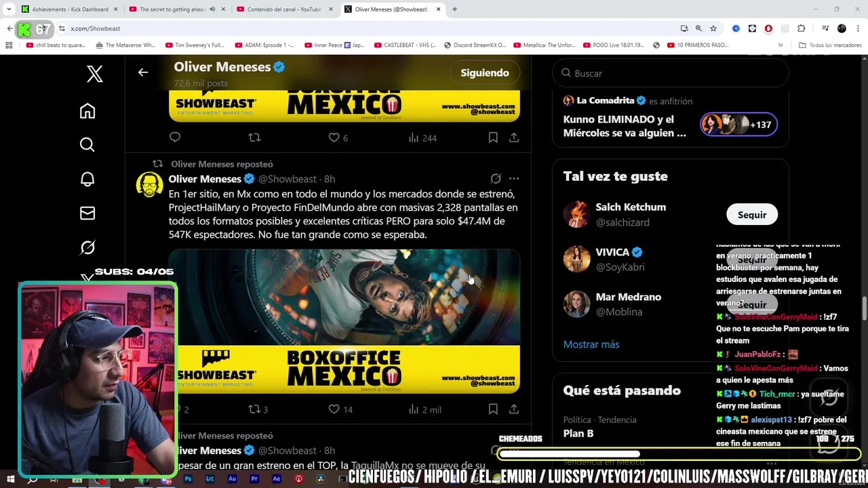
Task: Open Grok explain icon on ProjectHailMary post
Action: click(496, 179)
